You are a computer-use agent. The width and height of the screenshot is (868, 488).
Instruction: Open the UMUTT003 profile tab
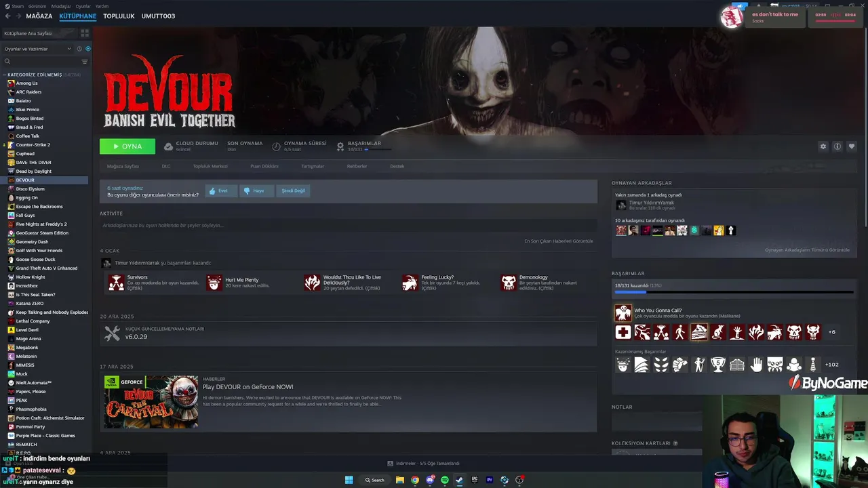[158, 16]
